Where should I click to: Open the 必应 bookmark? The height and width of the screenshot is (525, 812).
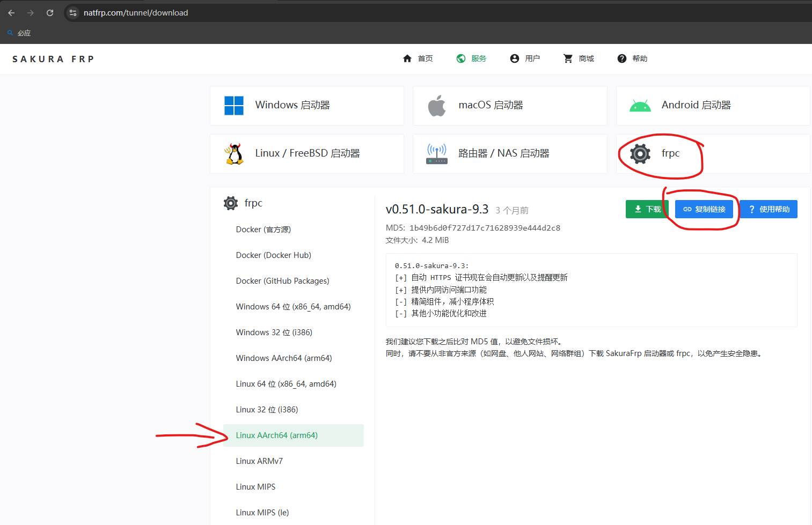[19, 33]
